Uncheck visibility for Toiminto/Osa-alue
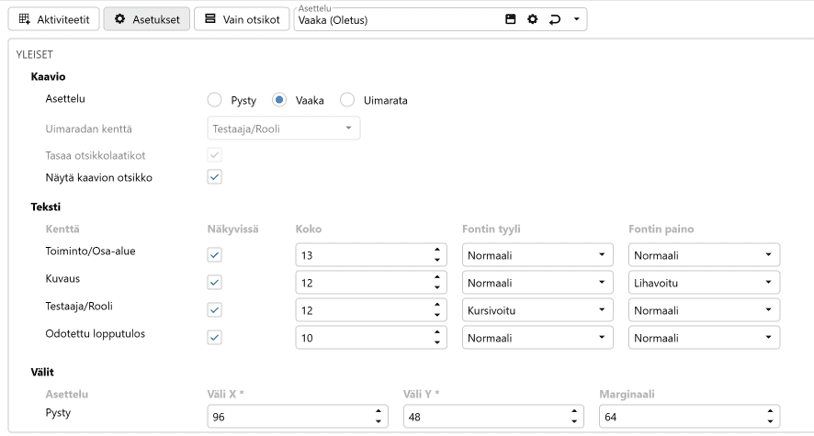This screenshot has height=436, width=814. [x=214, y=255]
